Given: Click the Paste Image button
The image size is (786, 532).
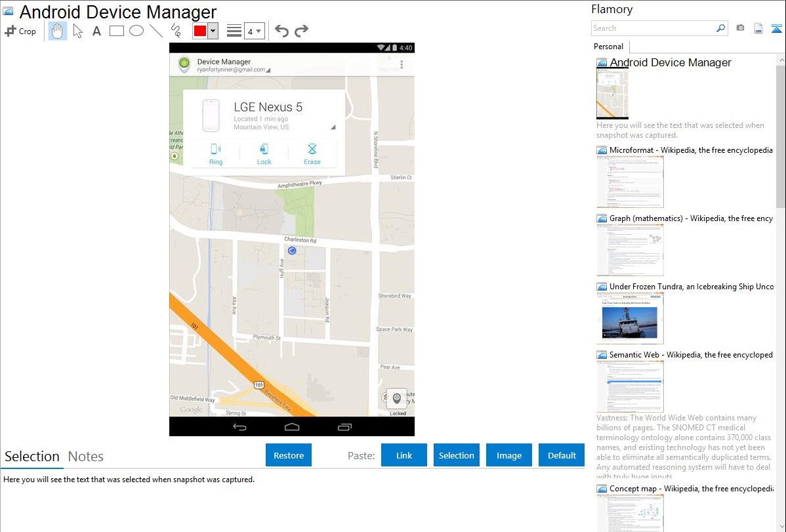Looking at the screenshot, I should [x=508, y=455].
